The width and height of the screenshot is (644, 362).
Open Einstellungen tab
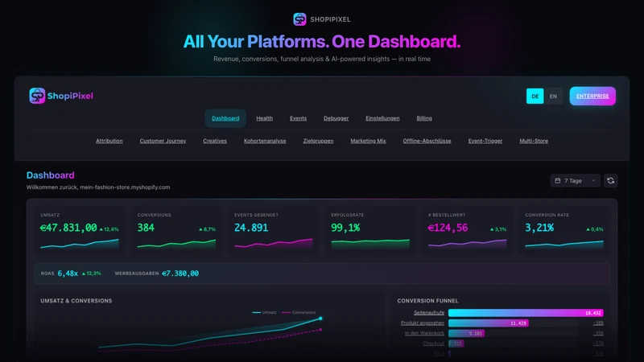382,118
